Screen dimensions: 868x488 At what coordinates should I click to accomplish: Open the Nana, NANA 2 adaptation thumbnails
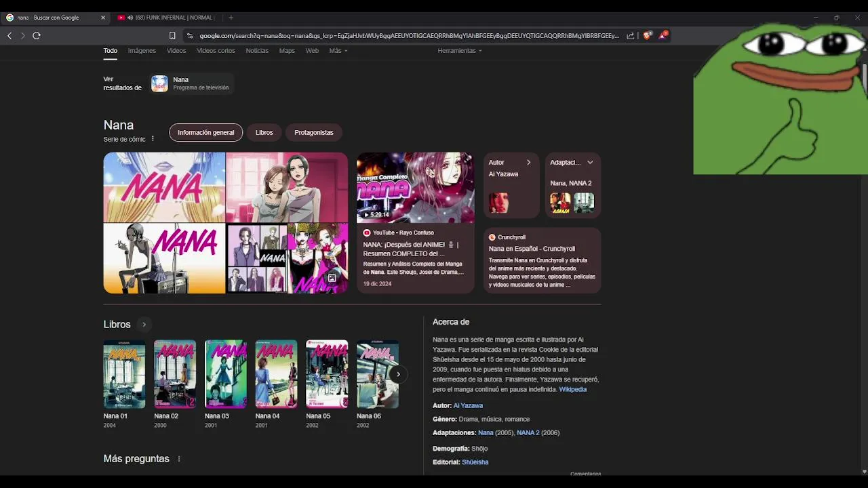[572, 202]
